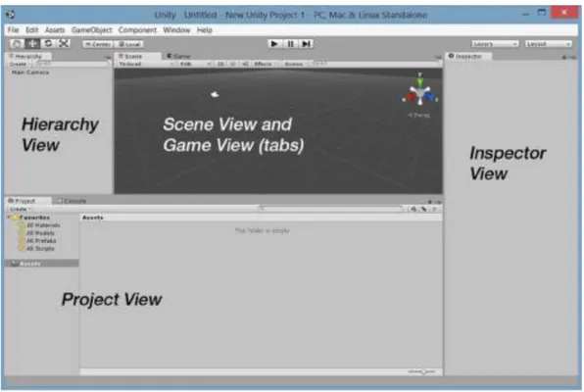The width and height of the screenshot is (584, 392).
Task: Switch to the Scene tab
Action: click(138, 56)
